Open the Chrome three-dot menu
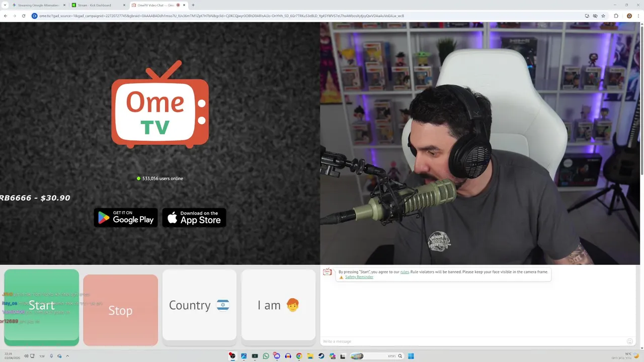The width and height of the screenshot is (644, 362). point(638,16)
